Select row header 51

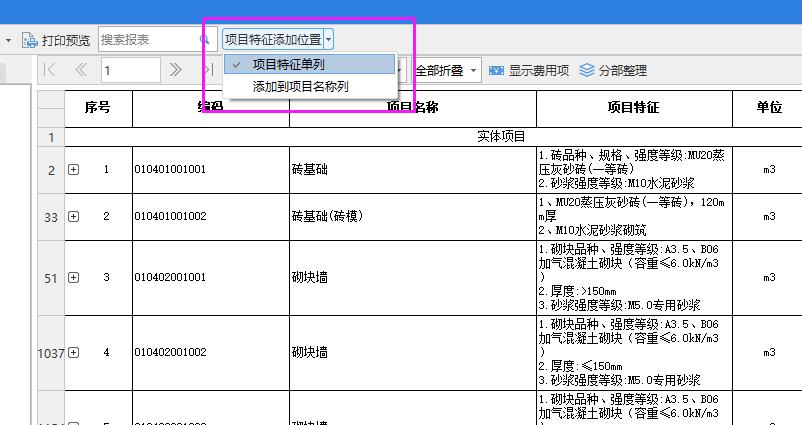click(x=51, y=278)
